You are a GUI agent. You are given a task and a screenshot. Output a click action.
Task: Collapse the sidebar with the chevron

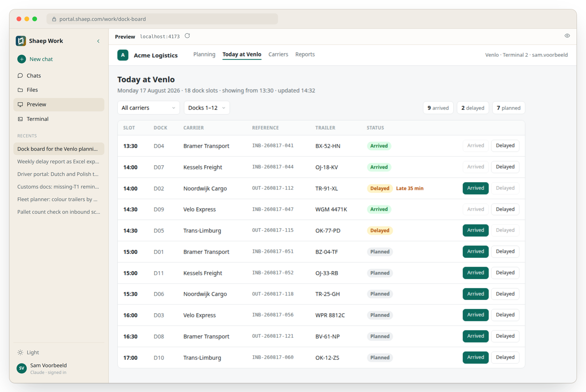[98, 41]
